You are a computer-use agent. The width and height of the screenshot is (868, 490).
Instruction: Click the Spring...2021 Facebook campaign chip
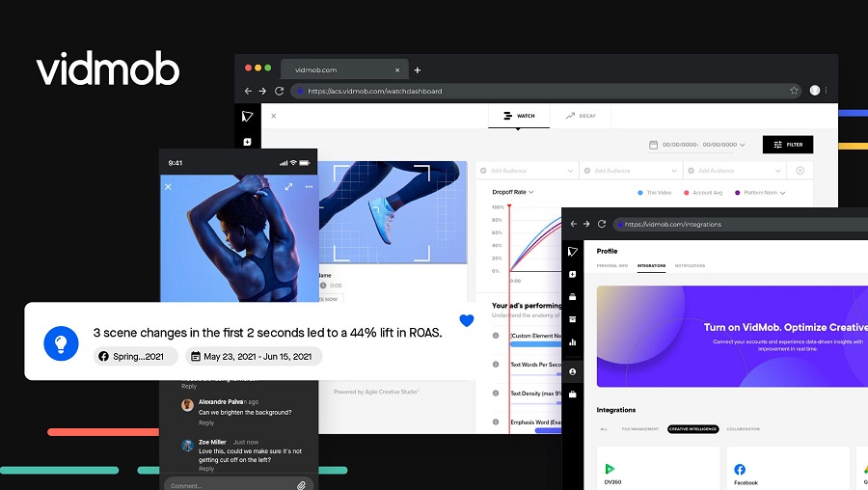click(x=136, y=357)
